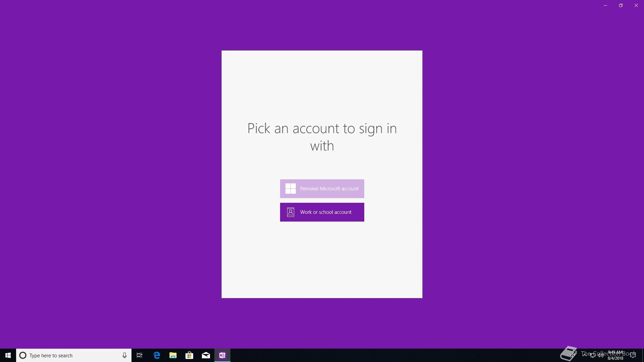644x362 pixels.
Task: Open File Explorer from taskbar
Action: coord(173,355)
